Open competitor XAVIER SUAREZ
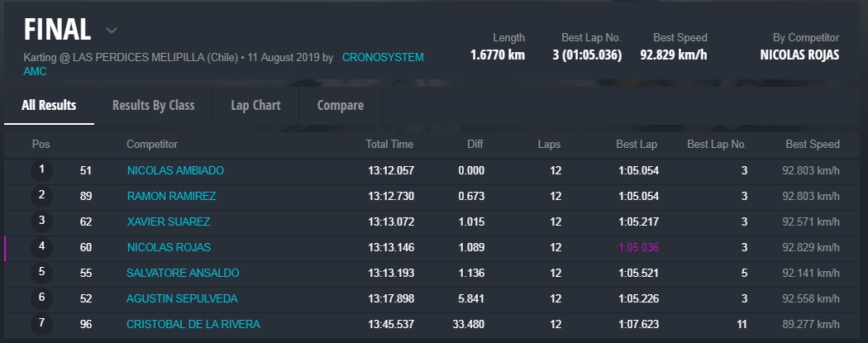Viewport: 868px width, 343px height. coord(169,222)
